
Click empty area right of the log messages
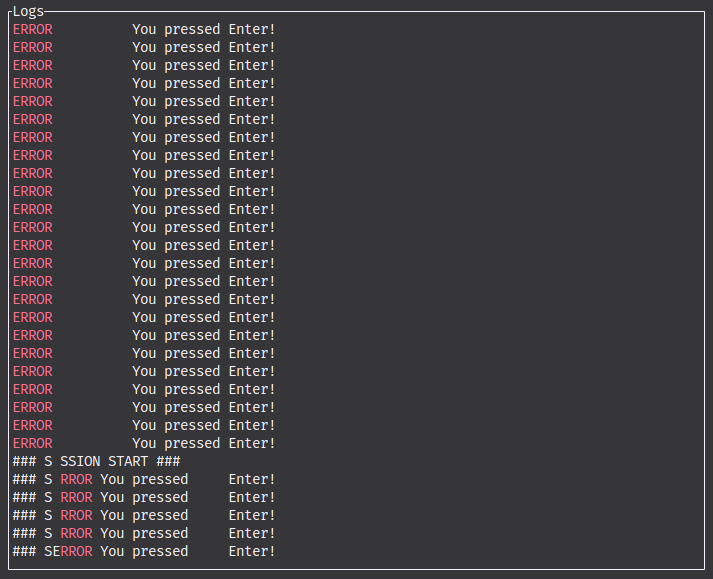489,273
